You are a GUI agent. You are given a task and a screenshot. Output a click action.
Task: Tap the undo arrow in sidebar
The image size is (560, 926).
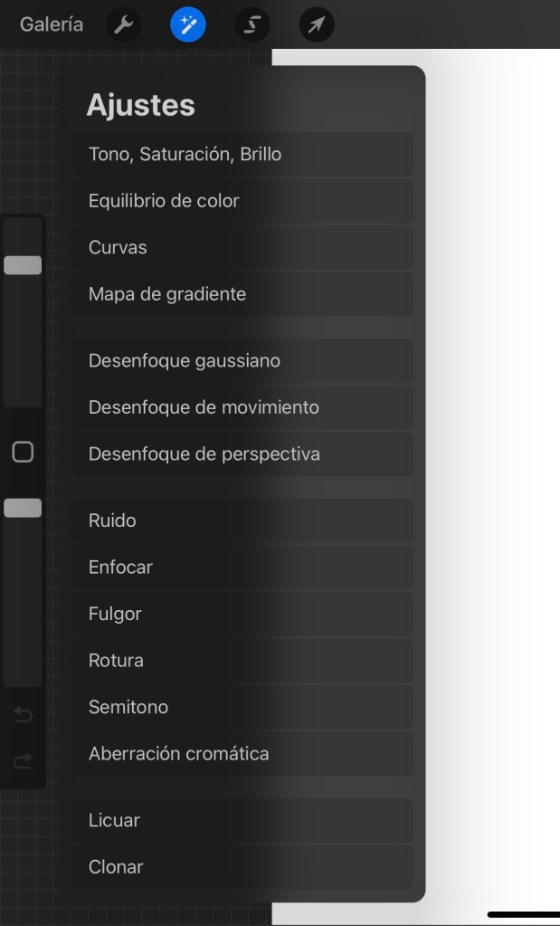tap(23, 716)
